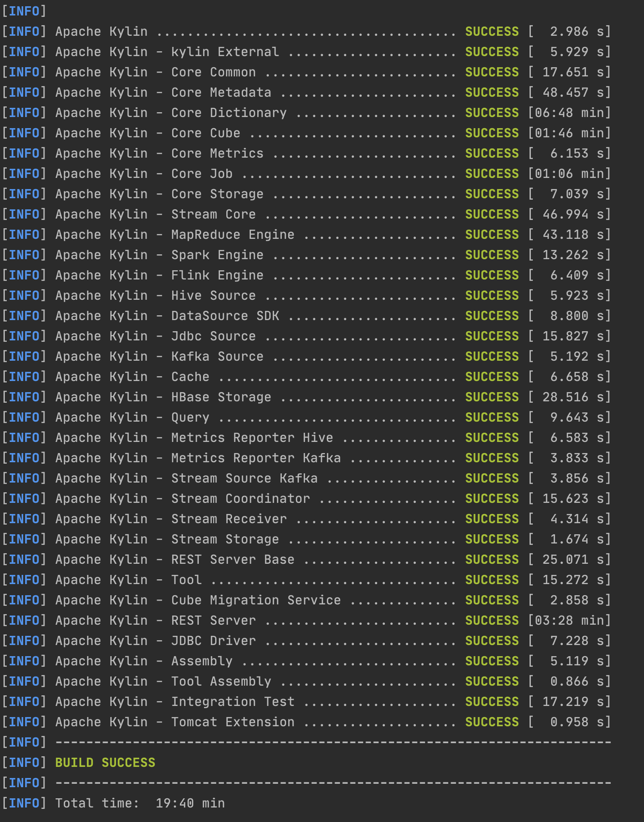The width and height of the screenshot is (644, 822).
Task: Click the 'Core Storage' module text
Action: pyautogui.click(x=217, y=194)
